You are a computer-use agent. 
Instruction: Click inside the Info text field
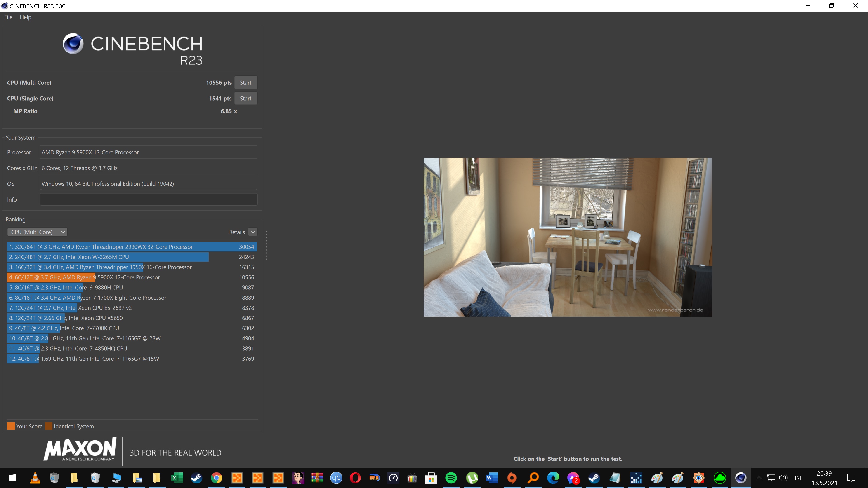(148, 199)
